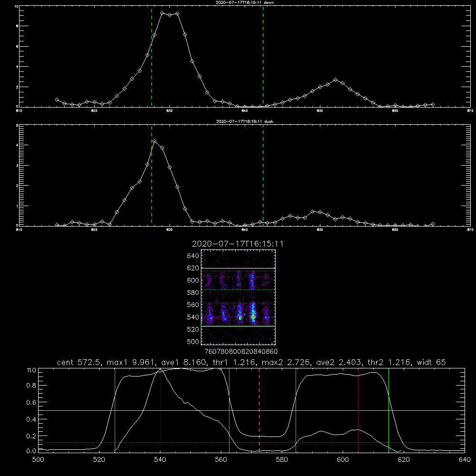This screenshot has width=476, height=476.
Task: Click the dusk plot title text
Action: pos(245,121)
